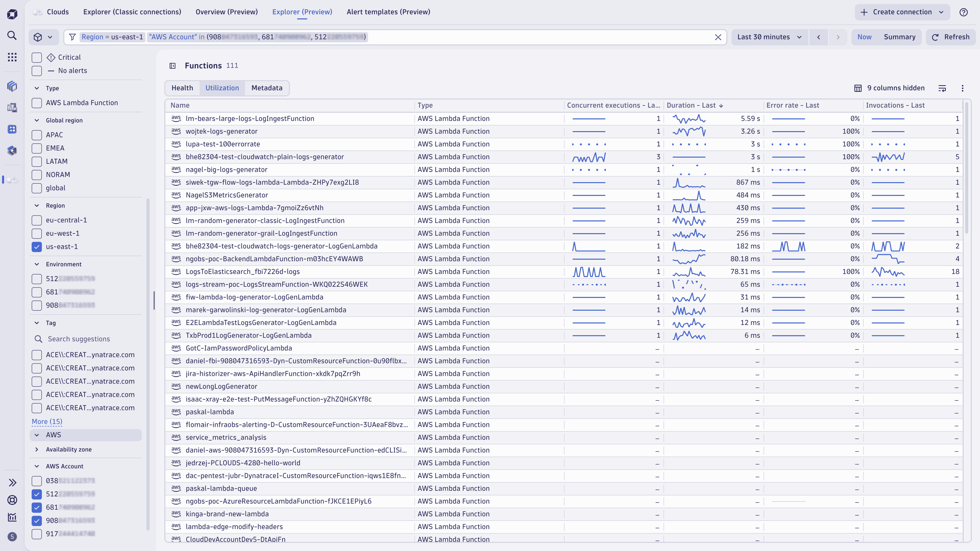
Task: Click the 9 columns hidden table icon
Action: (x=858, y=88)
